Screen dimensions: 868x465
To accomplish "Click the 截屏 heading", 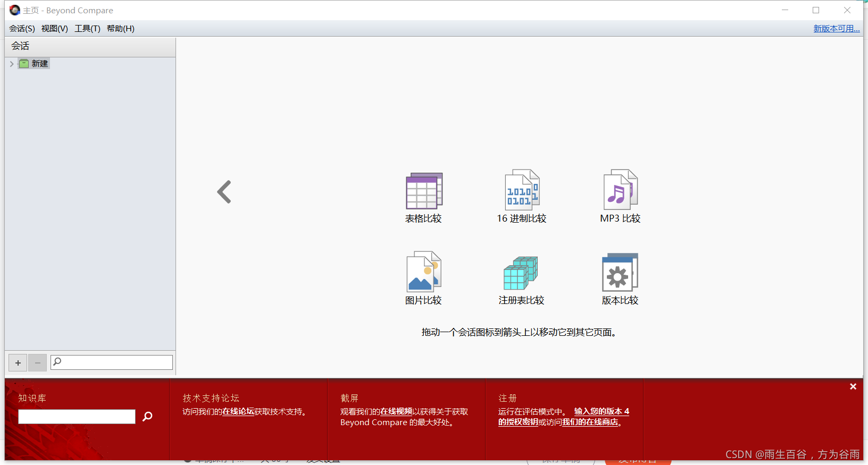I will point(349,398).
